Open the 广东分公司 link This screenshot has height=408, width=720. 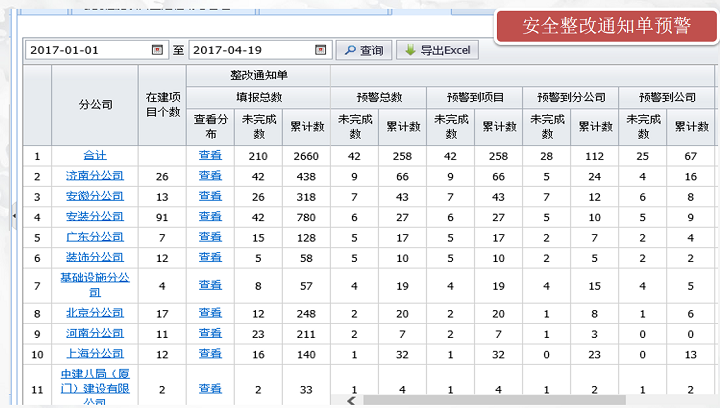click(94, 237)
